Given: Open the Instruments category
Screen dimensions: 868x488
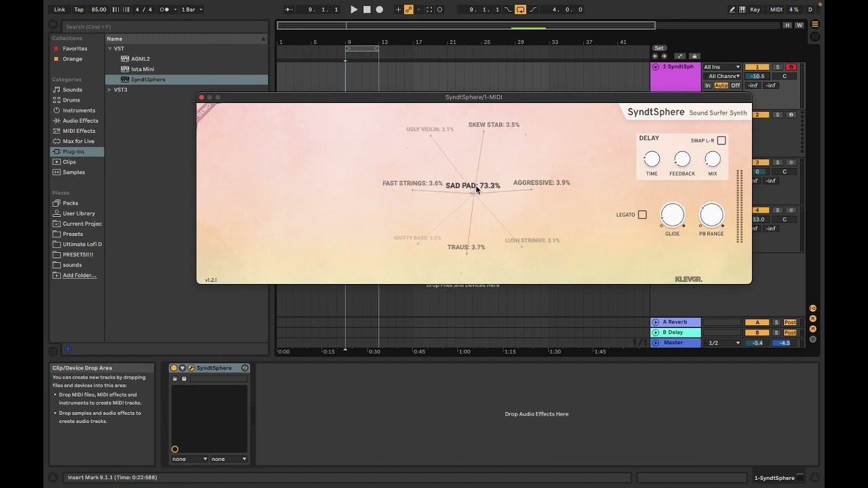Looking at the screenshot, I should [x=79, y=110].
